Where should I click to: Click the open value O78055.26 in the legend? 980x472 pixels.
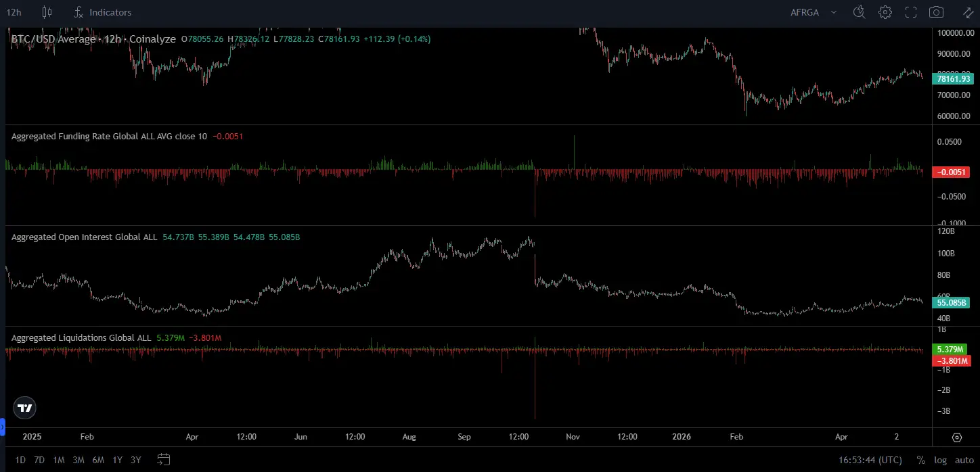(204, 39)
